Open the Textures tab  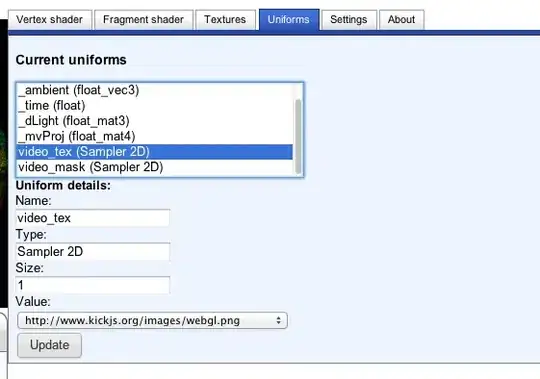(225, 20)
